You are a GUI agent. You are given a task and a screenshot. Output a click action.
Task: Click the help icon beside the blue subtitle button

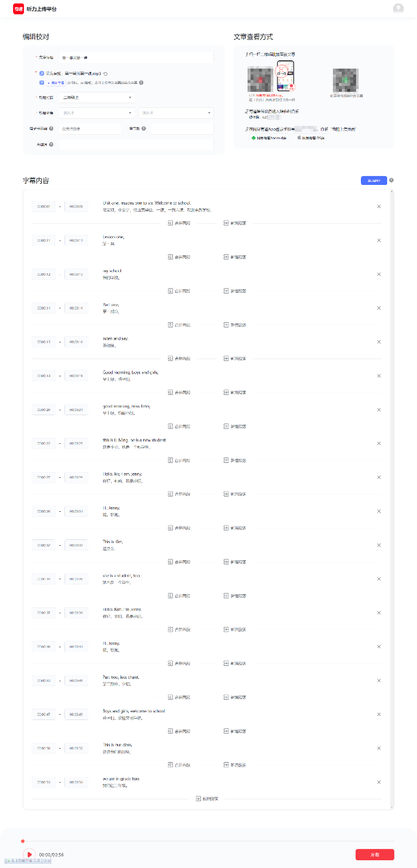[x=391, y=180]
